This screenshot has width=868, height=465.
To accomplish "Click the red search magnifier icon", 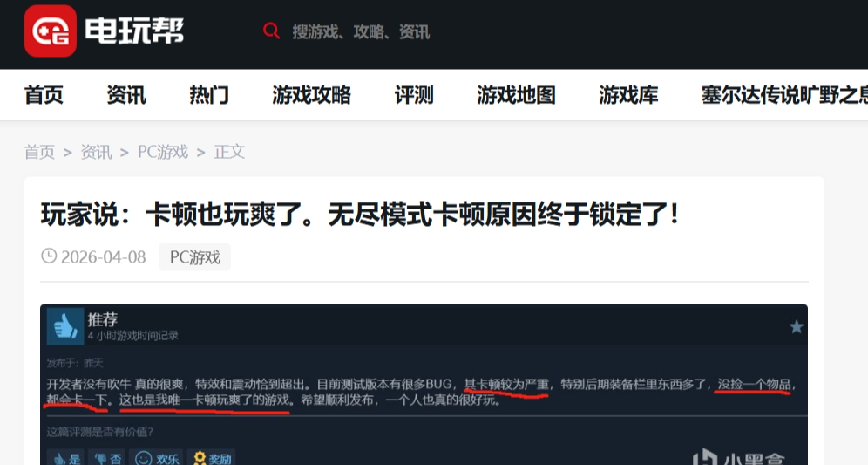I will tap(271, 31).
